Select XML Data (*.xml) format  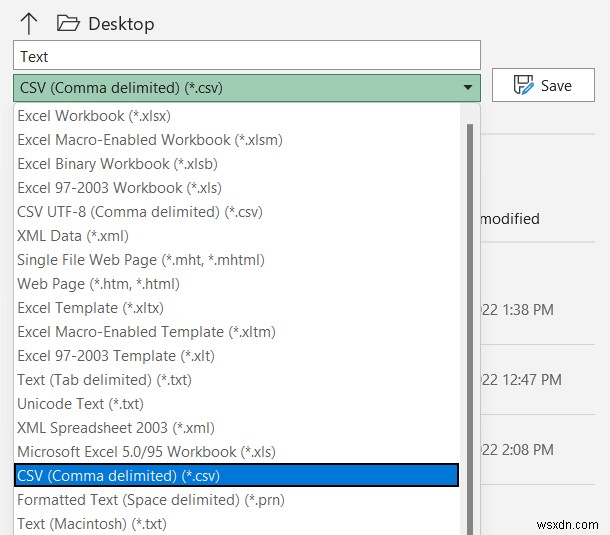tap(237, 236)
